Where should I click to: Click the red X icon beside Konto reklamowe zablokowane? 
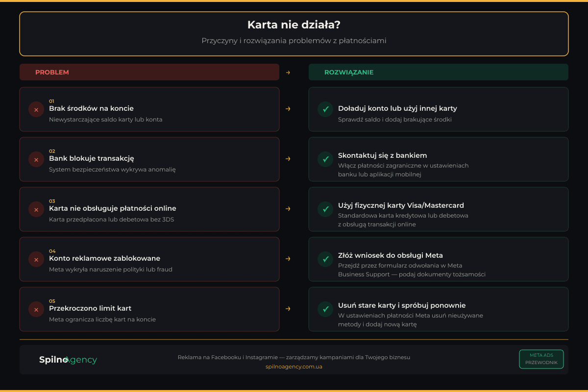click(x=36, y=259)
